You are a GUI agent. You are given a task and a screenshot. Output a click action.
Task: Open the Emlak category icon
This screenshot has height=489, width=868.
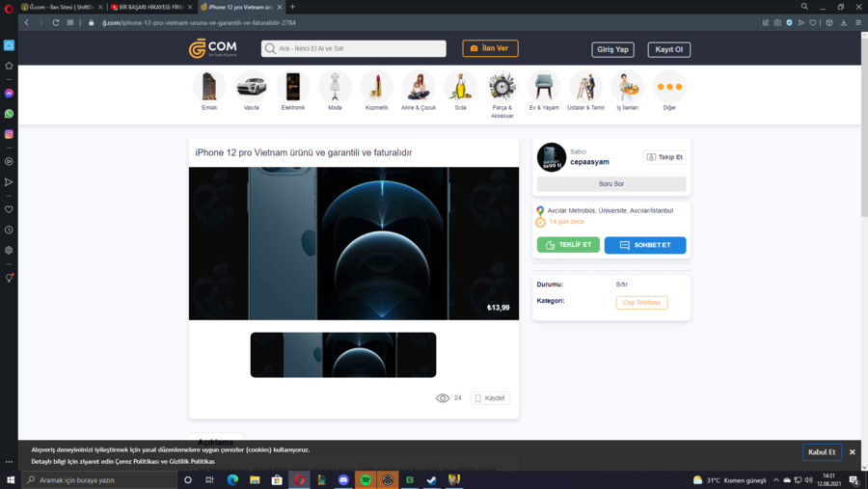tap(209, 87)
